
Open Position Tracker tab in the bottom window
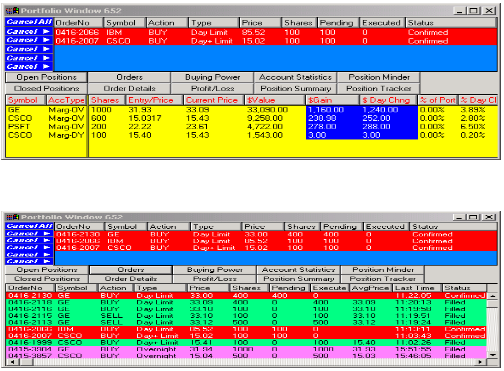click(x=383, y=279)
